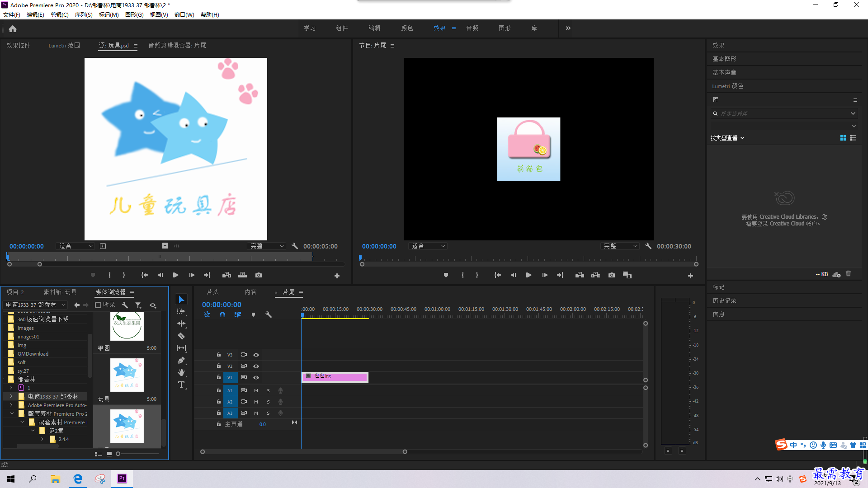Viewport: 868px width, 488px height.
Task: Toggle lock on track V3
Action: point(218,355)
